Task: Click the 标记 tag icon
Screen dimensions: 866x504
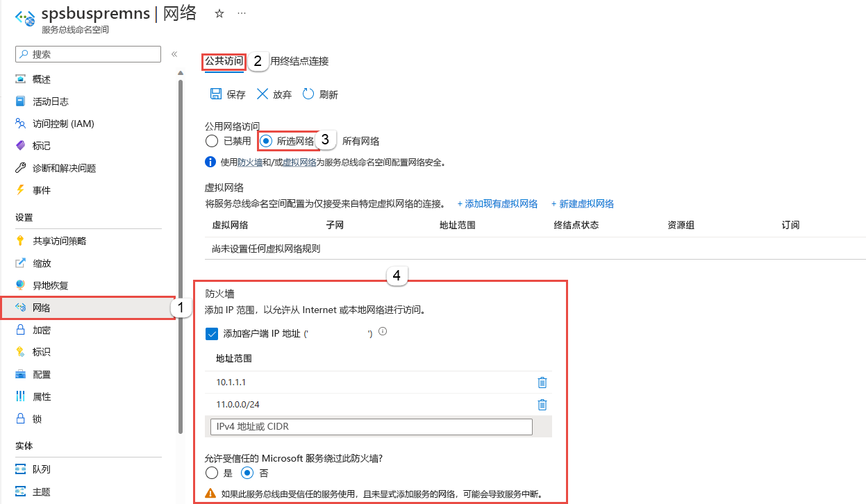Action: coord(20,146)
